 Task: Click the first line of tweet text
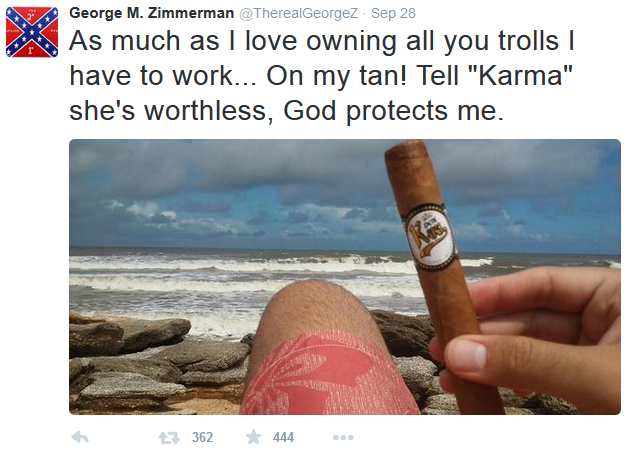[x=322, y=41]
